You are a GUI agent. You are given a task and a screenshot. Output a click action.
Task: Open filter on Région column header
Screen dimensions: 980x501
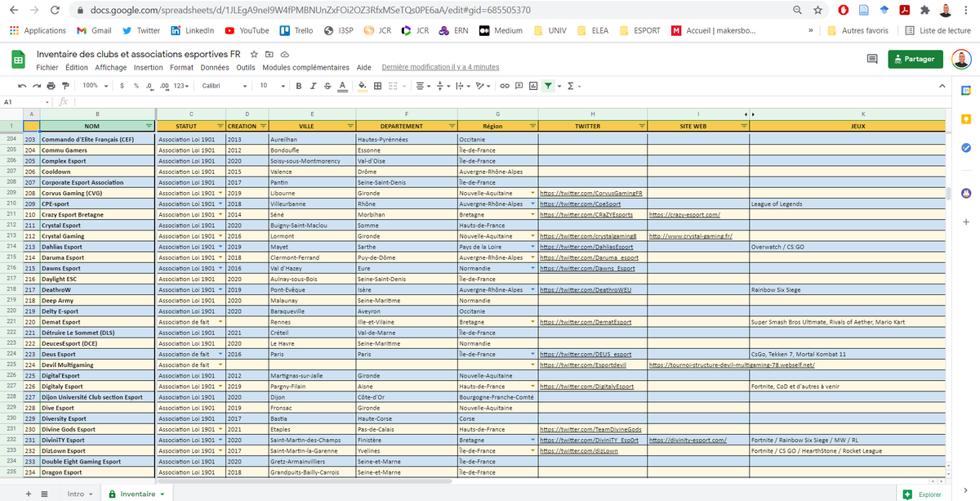pyautogui.click(x=532, y=126)
